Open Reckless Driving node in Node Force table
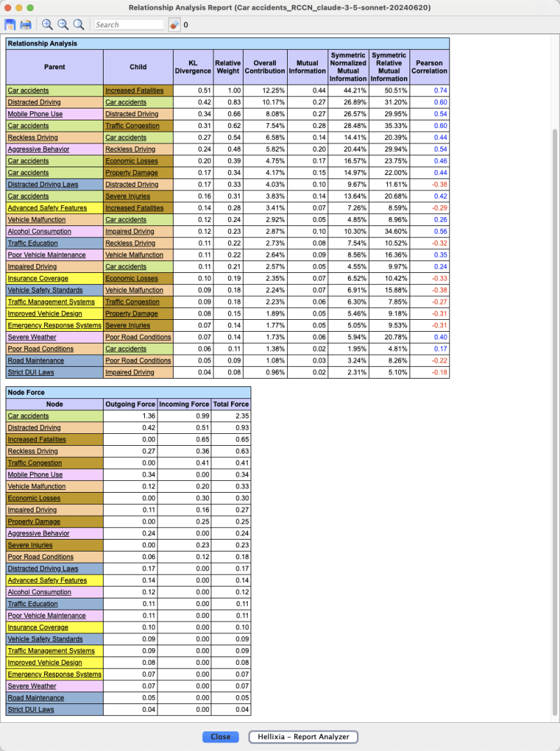 pyautogui.click(x=33, y=451)
